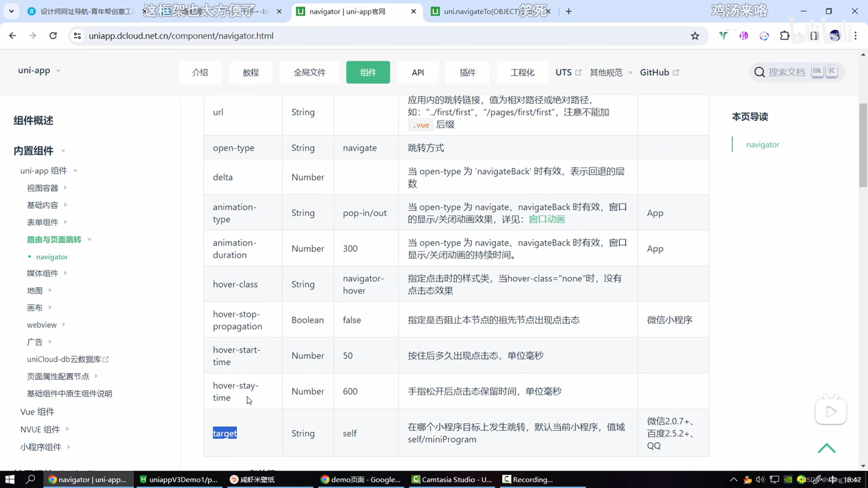The image size is (868, 488).
Task: Click the address bar URL
Action: click(181, 36)
